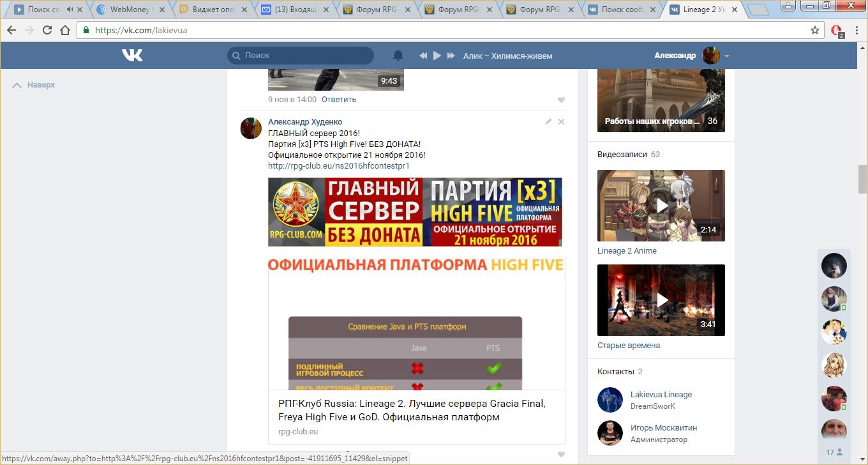Open the red extension icon with badge 2
The height and width of the screenshot is (465, 868).
[837, 31]
